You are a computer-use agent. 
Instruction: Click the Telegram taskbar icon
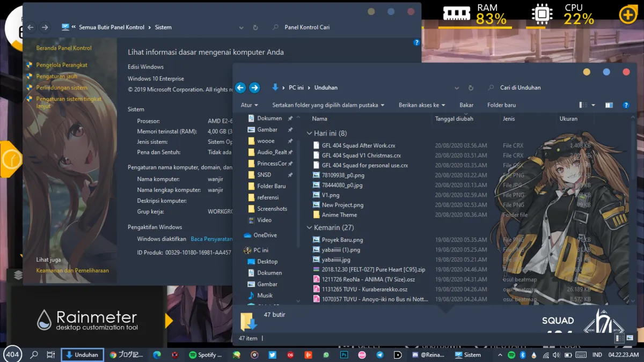pos(380,355)
